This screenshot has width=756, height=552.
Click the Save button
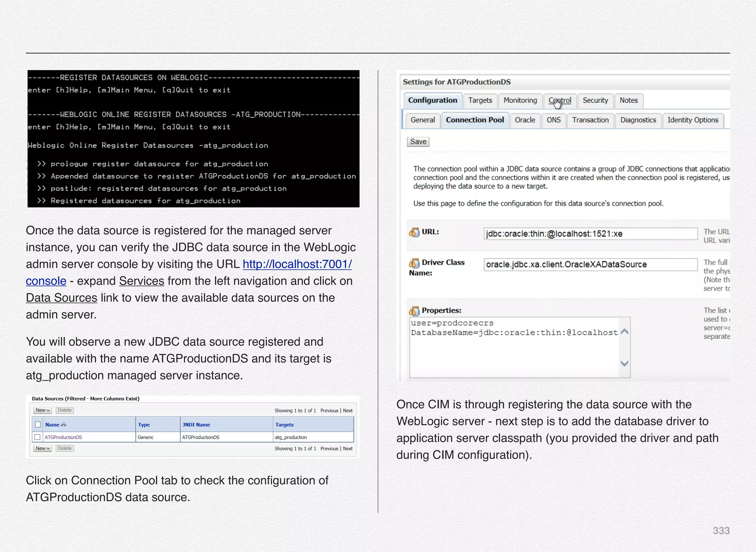point(418,142)
